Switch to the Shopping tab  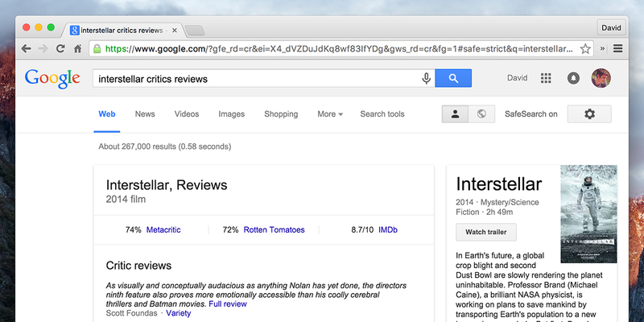[x=281, y=114]
